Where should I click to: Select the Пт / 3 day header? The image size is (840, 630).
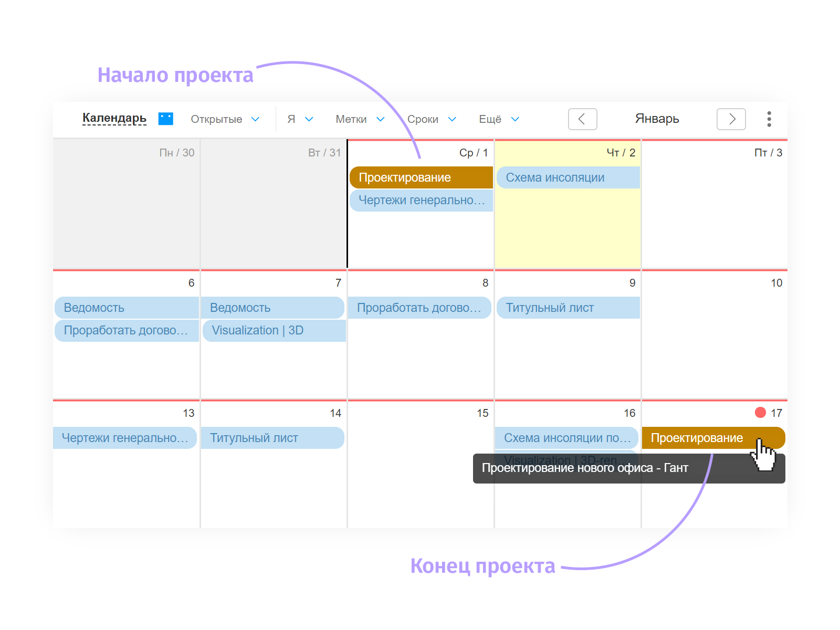[x=768, y=153]
